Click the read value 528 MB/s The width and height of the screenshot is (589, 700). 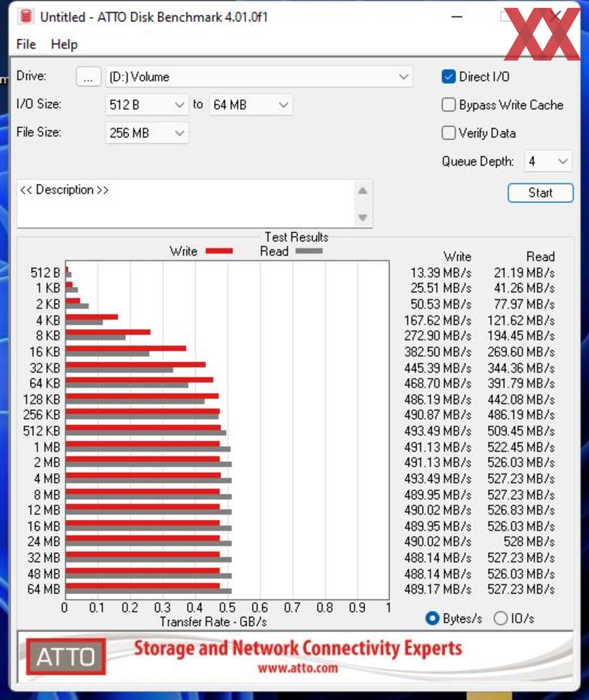[529, 542]
